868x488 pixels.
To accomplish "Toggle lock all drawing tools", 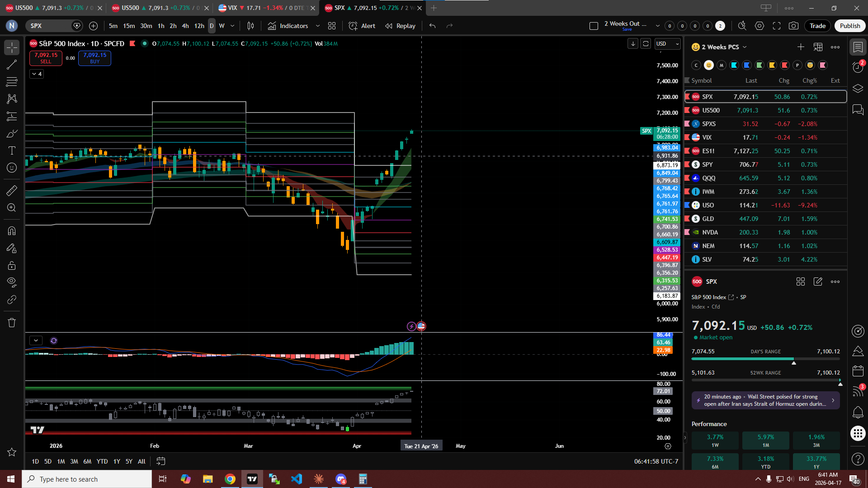I will [12, 266].
